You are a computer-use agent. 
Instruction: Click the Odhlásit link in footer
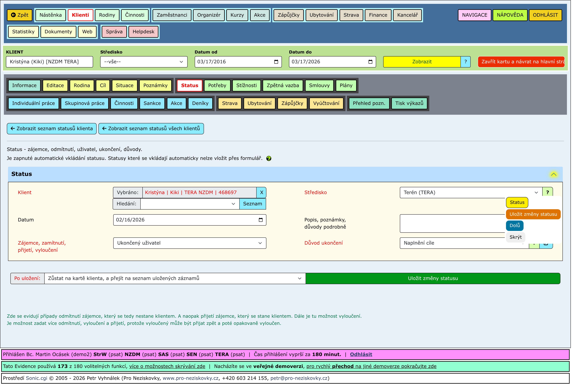point(361,355)
